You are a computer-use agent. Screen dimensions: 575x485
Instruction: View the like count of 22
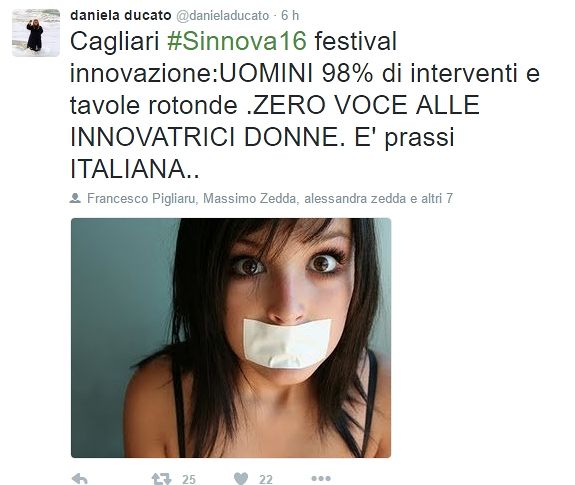click(266, 479)
